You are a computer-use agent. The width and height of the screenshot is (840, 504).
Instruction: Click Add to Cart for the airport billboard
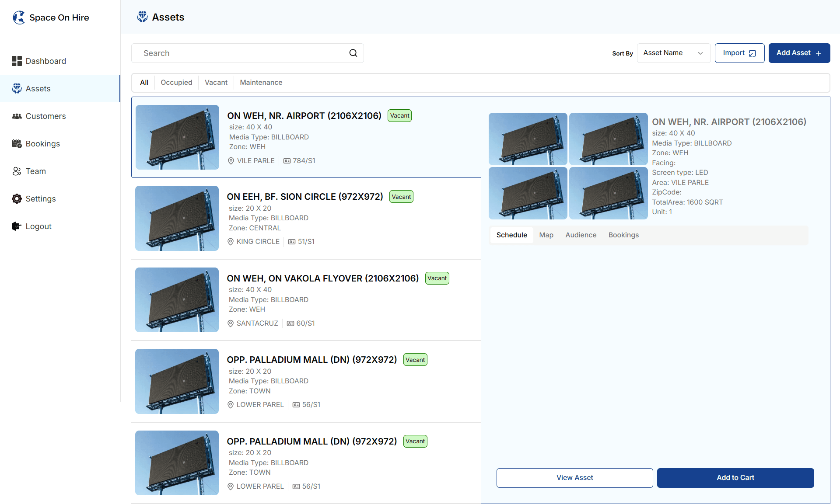click(735, 478)
